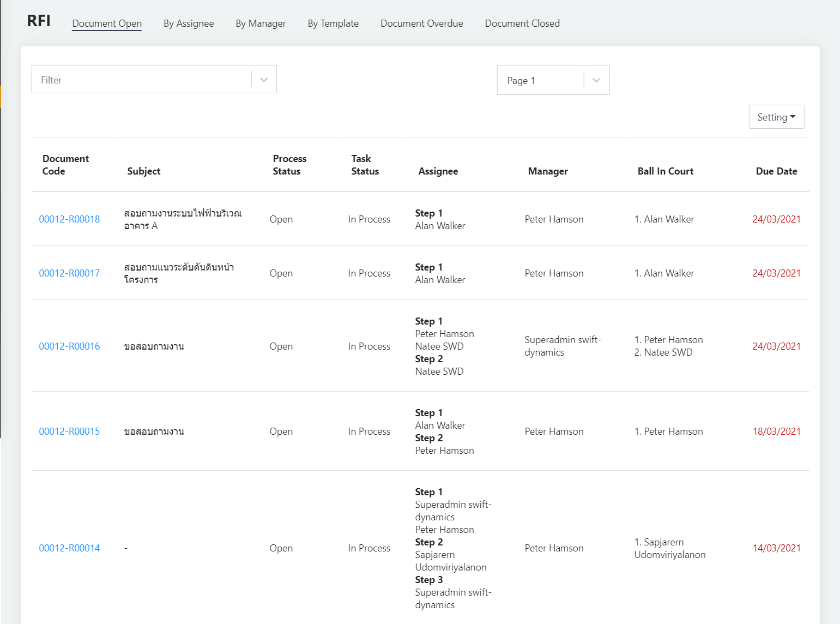Open the By Template tab
The height and width of the screenshot is (624, 840).
pyautogui.click(x=333, y=23)
